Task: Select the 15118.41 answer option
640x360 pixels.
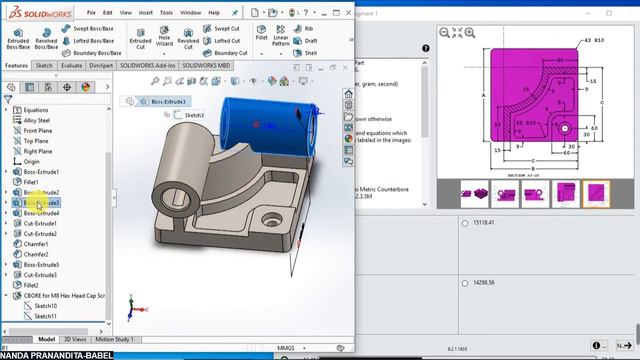Action: click(x=465, y=223)
